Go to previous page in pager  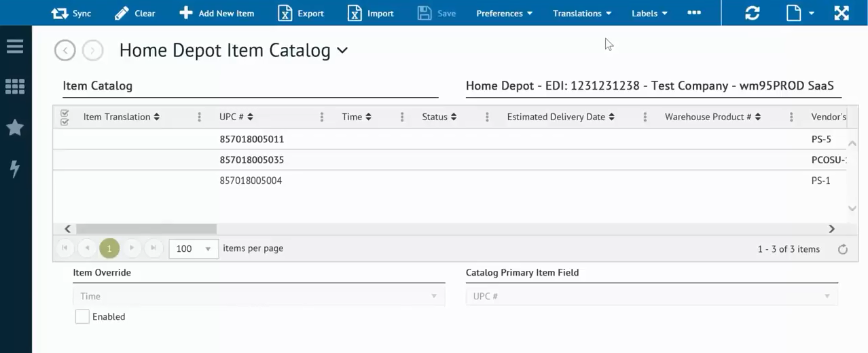coord(87,248)
